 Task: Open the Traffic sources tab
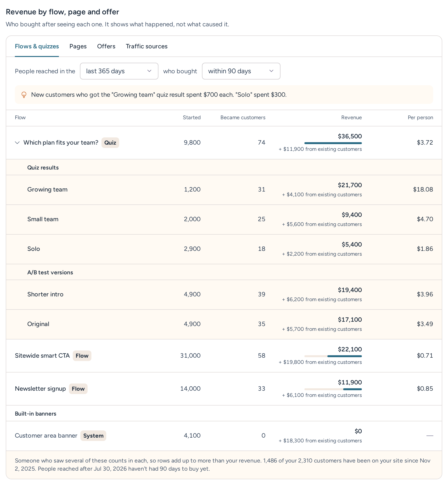pos(147,46)
